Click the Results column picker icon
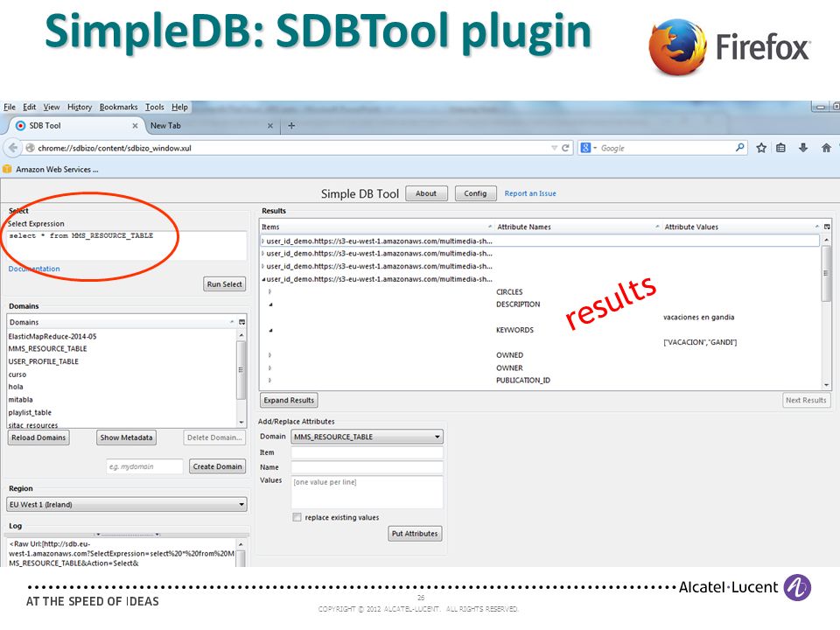This screenshot has height=630, width=840. pos(827,227)
